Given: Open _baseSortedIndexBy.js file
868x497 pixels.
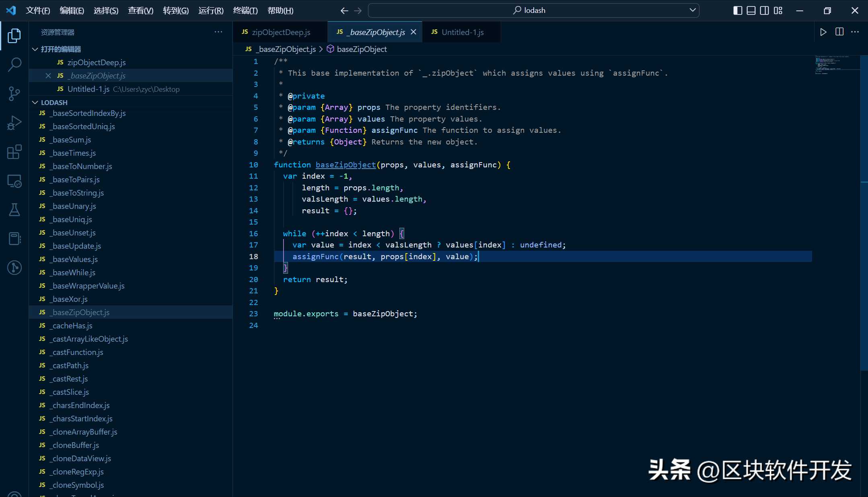Looking at the screenshot, I should 131,113.
